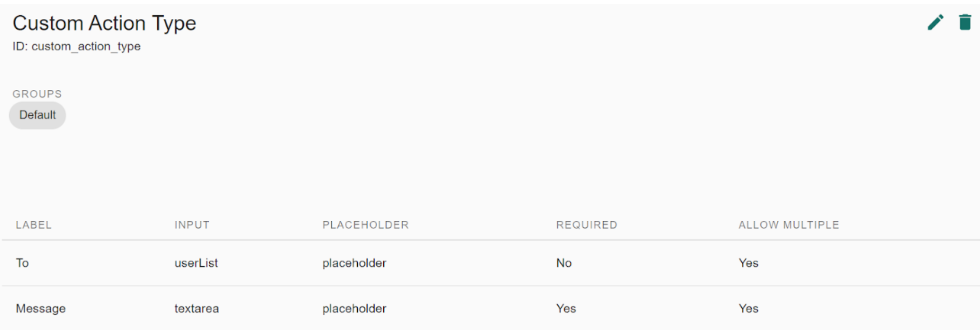The height and width of the screenshot is (330, 980).
Task: Click Required Yes in the Message row
Action: 566,309
